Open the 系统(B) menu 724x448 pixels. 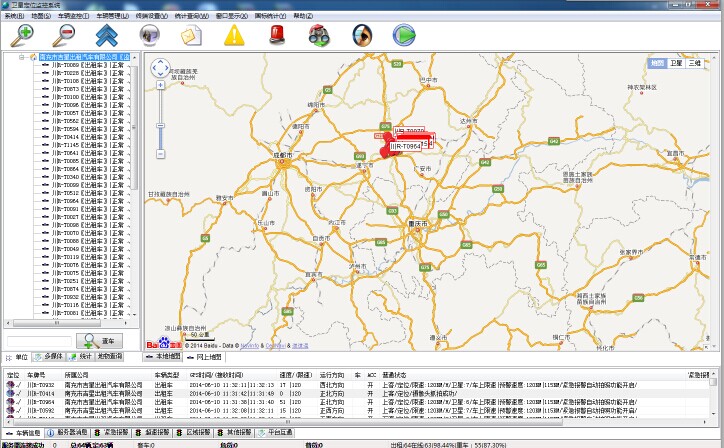tap(14, 16)
